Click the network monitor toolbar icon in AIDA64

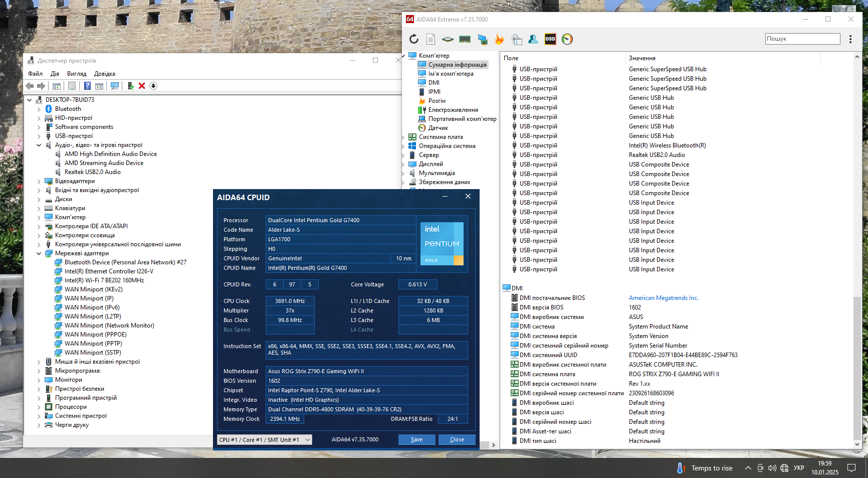tap(483, 39)
